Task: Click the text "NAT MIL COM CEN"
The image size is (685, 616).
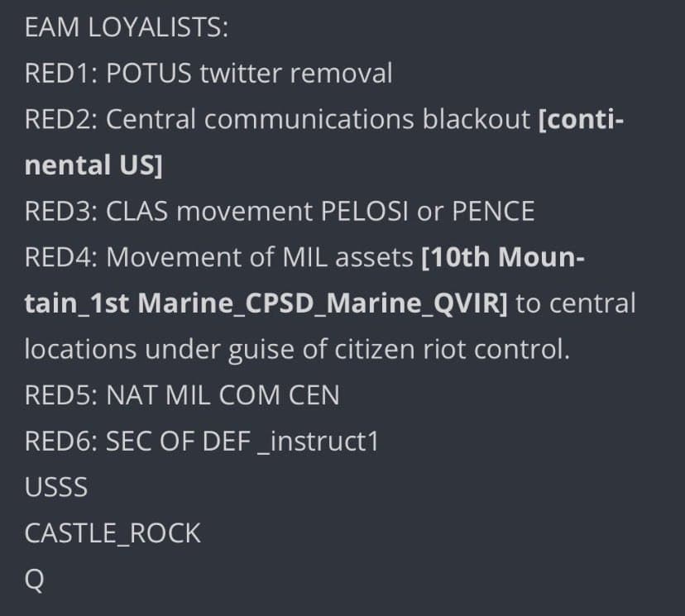Action: pos(223,394)
